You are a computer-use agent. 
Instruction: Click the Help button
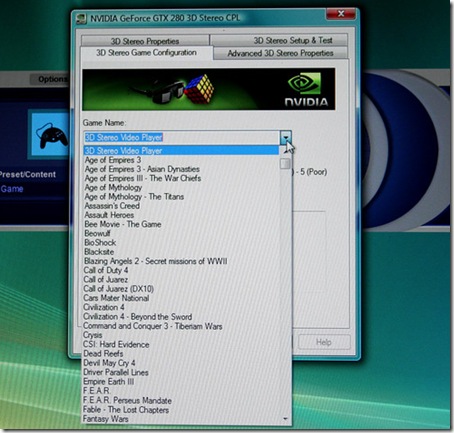tap(324, 342)
